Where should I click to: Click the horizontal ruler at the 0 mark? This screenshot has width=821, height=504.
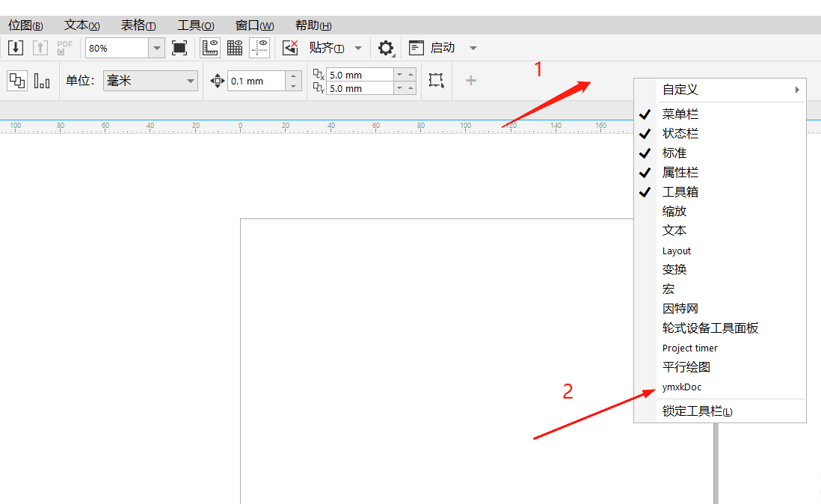pyautogui.click(x=240, y=126)
